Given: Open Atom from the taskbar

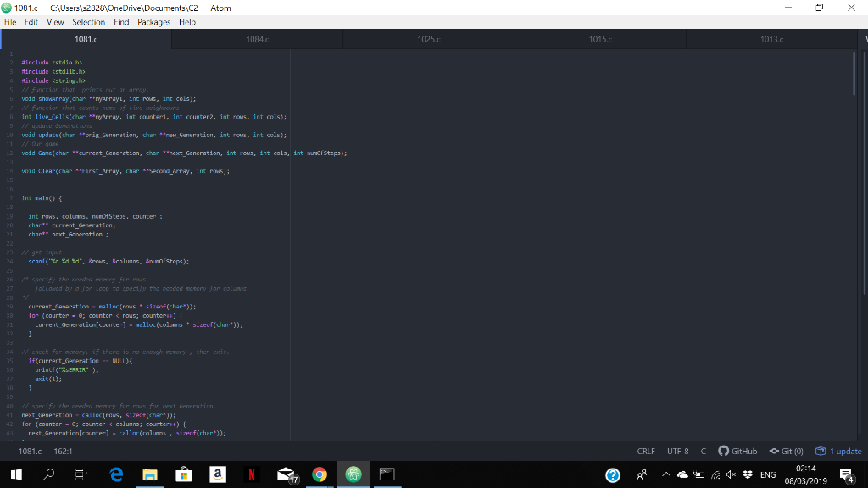Looking at the screenshot, I should pos(353,474).
